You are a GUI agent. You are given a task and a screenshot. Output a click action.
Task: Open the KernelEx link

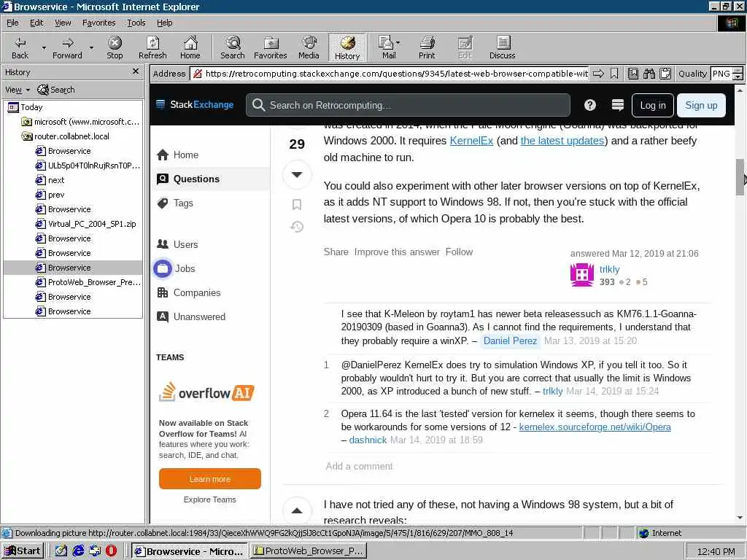click(x=471, y=141)
